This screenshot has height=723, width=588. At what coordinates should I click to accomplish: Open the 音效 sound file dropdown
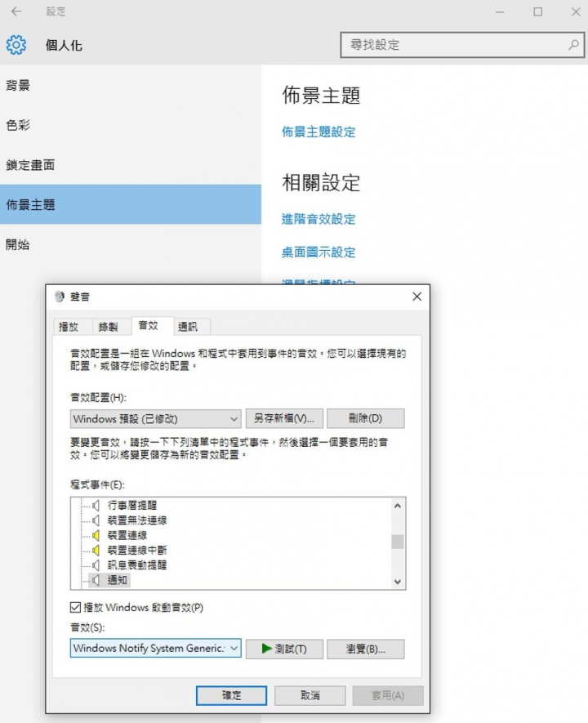click(x=155, y=648)
